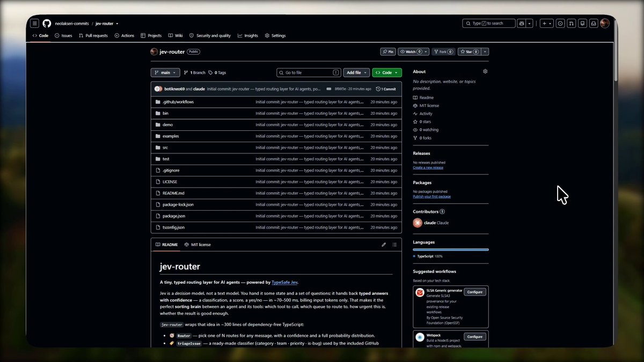Viewport: 644px width, 362px height.
Task: Open pull requests icon in top header
Action: coord(571,24)
